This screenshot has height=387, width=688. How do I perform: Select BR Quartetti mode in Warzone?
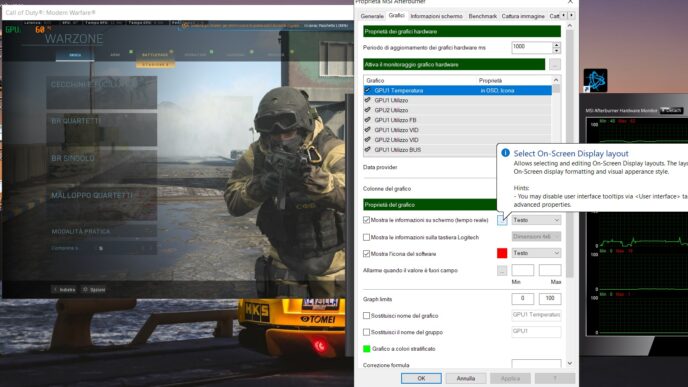[x=102, y=128]
